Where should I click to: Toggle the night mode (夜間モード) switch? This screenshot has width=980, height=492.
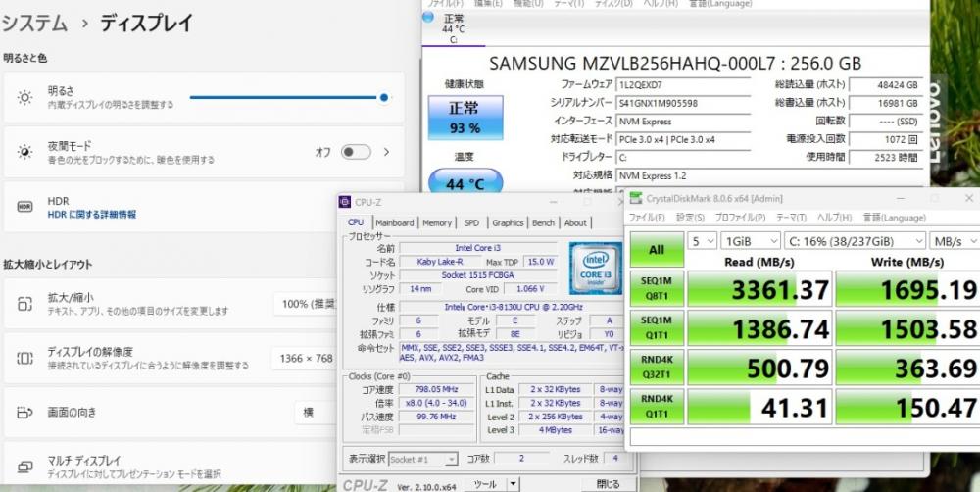pos(356,152)
